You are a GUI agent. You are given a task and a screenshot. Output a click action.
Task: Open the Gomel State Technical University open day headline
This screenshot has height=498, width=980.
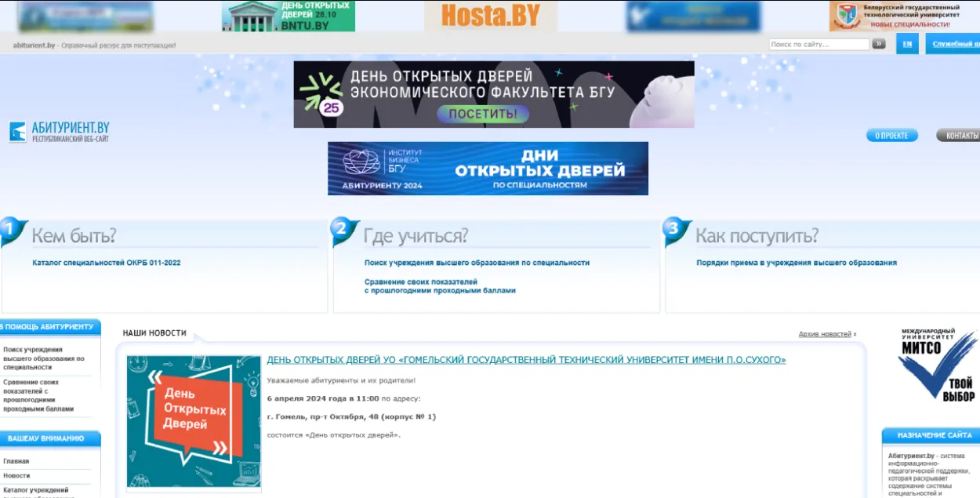pos(526,360)
